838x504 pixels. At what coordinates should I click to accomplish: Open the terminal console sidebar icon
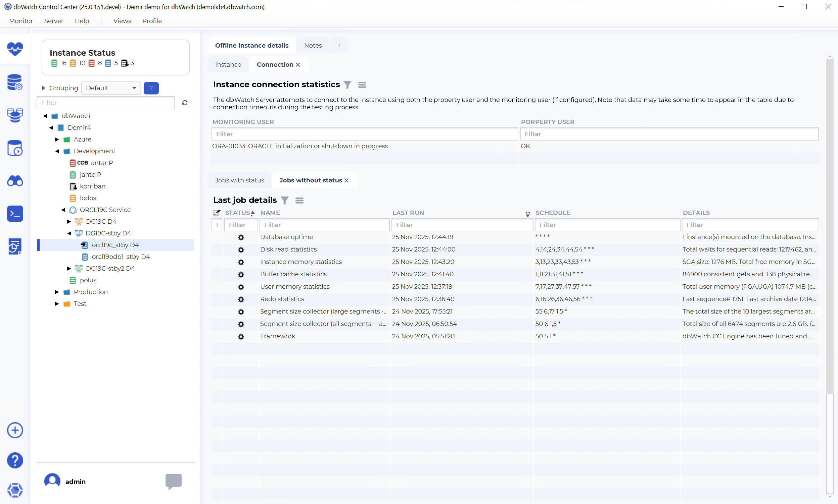coord(15,214)
